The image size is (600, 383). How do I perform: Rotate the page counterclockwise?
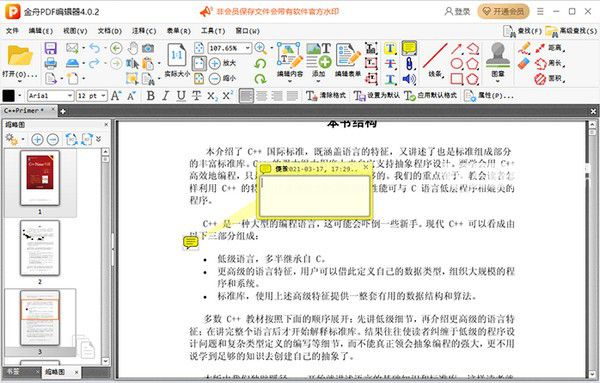[261, 64]
